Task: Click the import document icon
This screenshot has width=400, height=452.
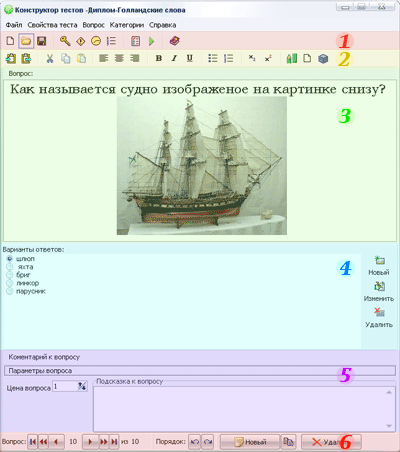Action: (x=11, y=59)
